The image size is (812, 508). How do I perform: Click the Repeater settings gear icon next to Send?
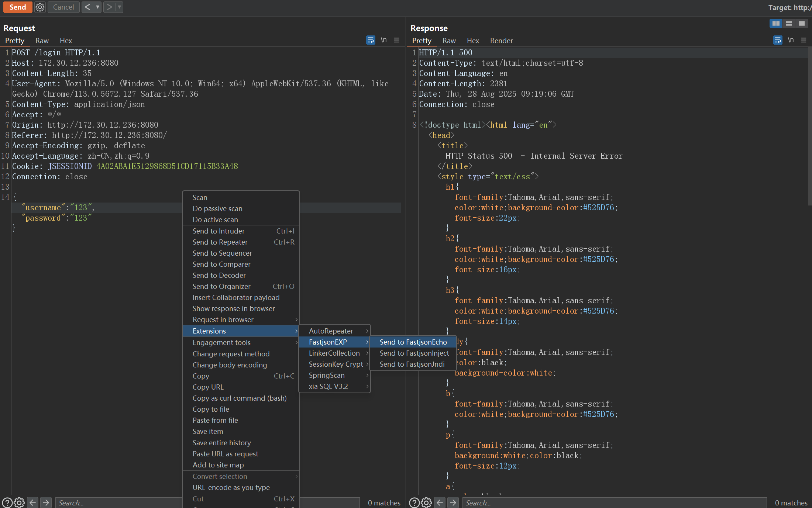click(40, 7)
